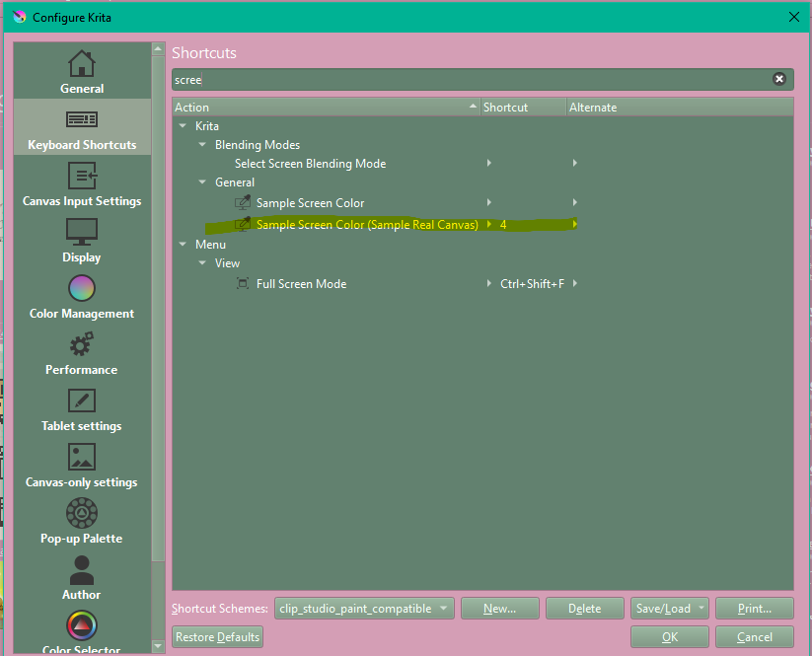
Task: Collapse the Krita tree group
Action: tap(183, 126)
